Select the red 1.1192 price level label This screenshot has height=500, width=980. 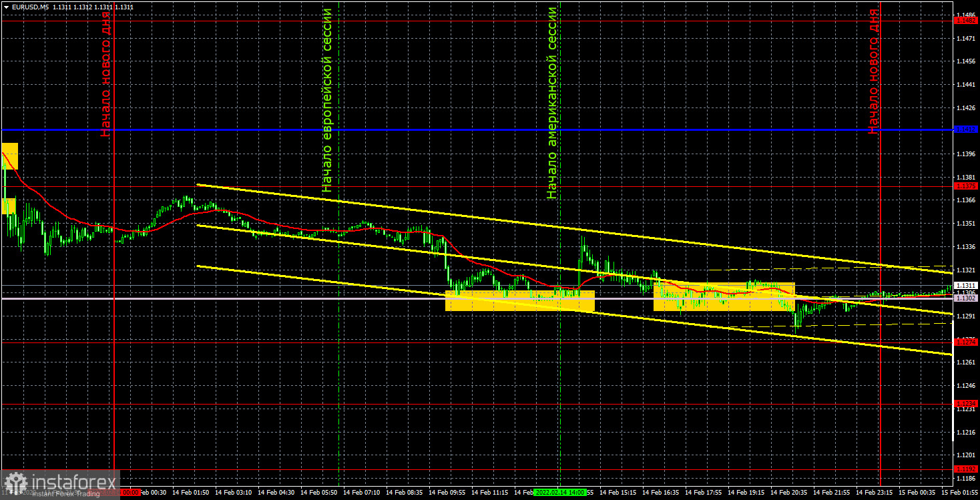(966, 469)
